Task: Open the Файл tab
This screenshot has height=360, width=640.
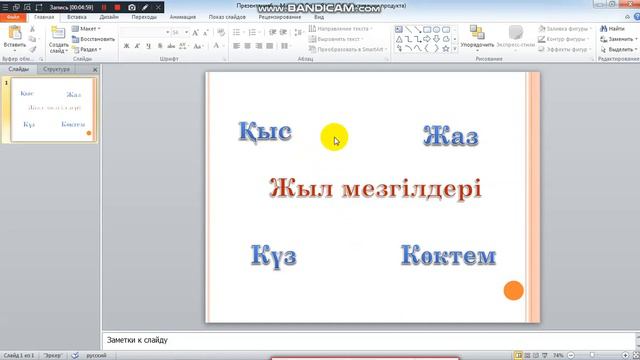Action: point(13,17)
